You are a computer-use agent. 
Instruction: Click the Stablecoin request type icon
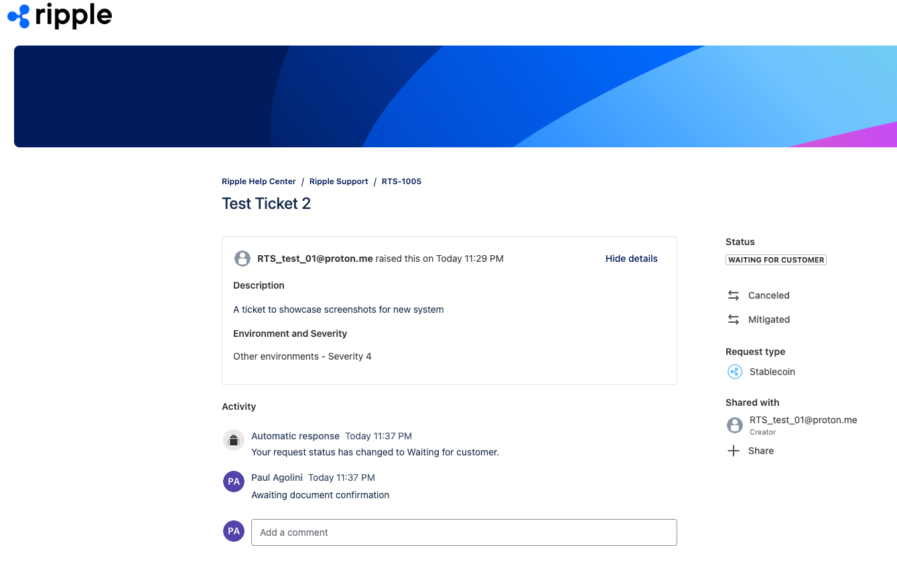735,372
